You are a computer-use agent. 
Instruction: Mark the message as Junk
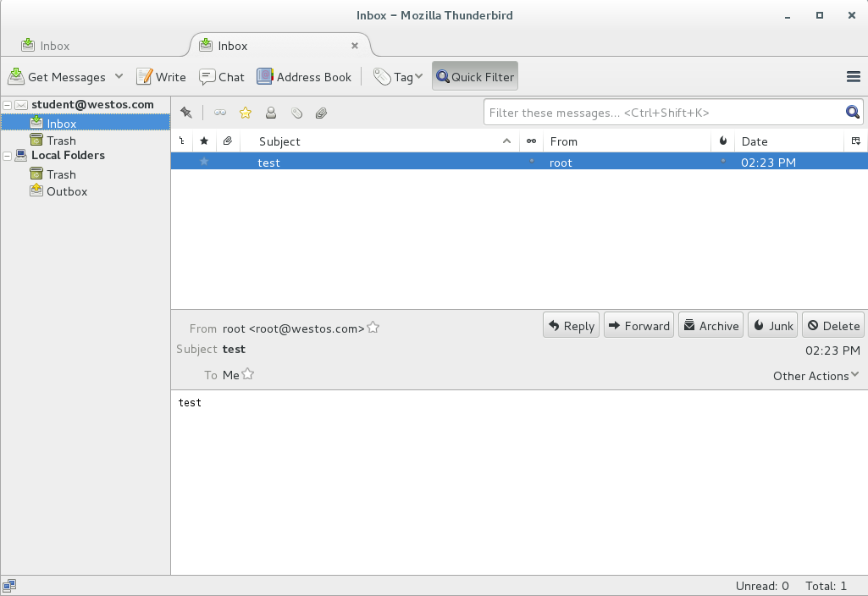coord(773,325)
